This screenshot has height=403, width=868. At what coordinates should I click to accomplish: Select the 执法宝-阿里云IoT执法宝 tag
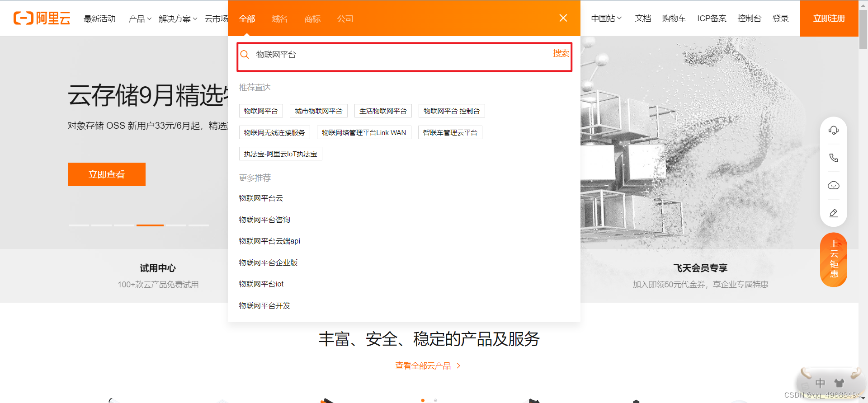pyautogui.click(x=281, y=154)
